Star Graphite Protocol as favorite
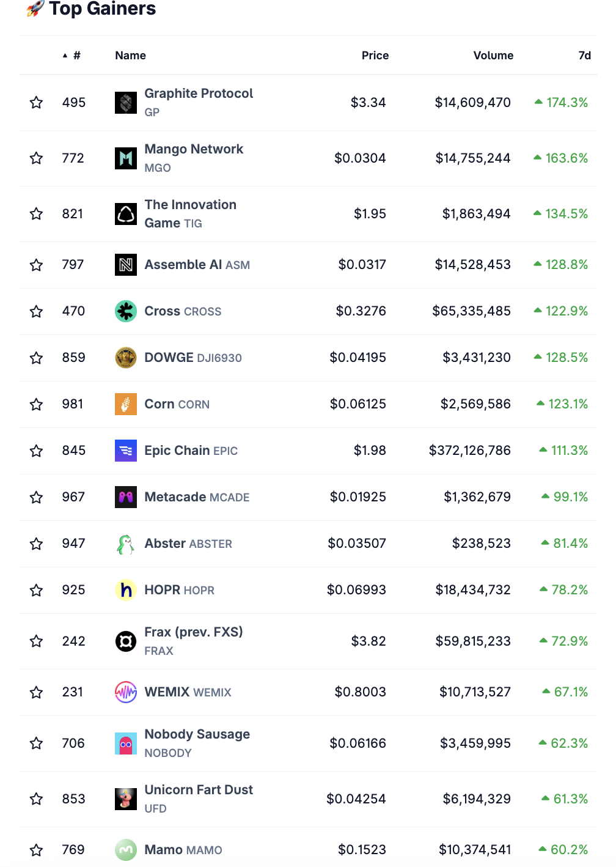The width and height of the screenshot is (616, 867). pos(37,103)
